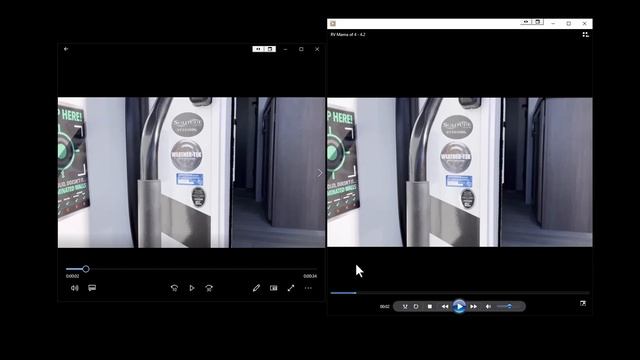Minimize the Movies & TV window
The width and height of the screenshot is (640, 360).
click(285, 49)
